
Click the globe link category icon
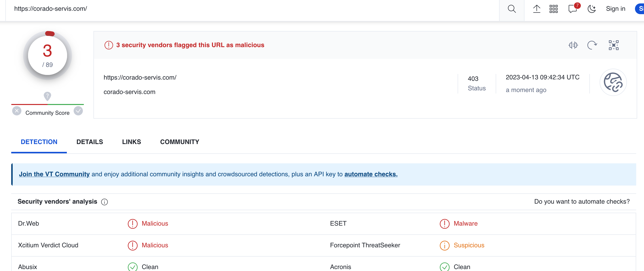[x=613, y=82]
